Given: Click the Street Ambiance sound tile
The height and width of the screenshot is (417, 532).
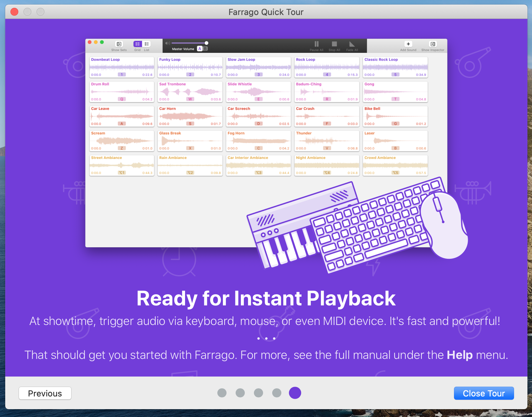Looking at the screenshot, I should click(x=122, y=165).
